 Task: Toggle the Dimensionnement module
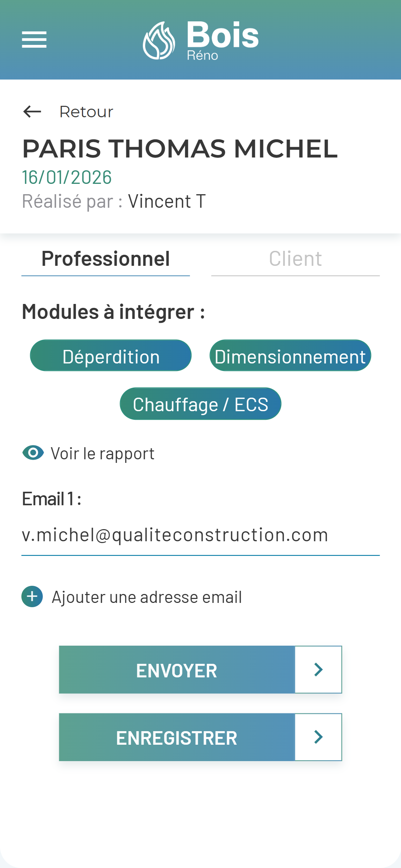290,356
